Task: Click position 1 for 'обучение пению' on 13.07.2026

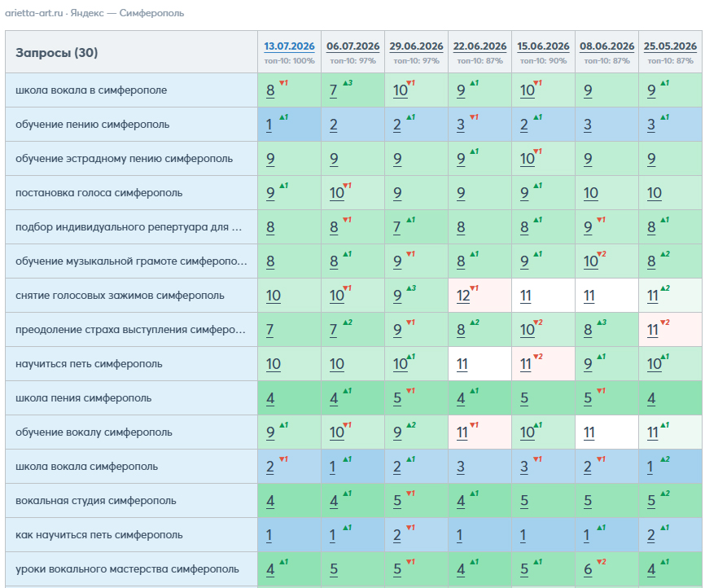Action: [269, 125]
